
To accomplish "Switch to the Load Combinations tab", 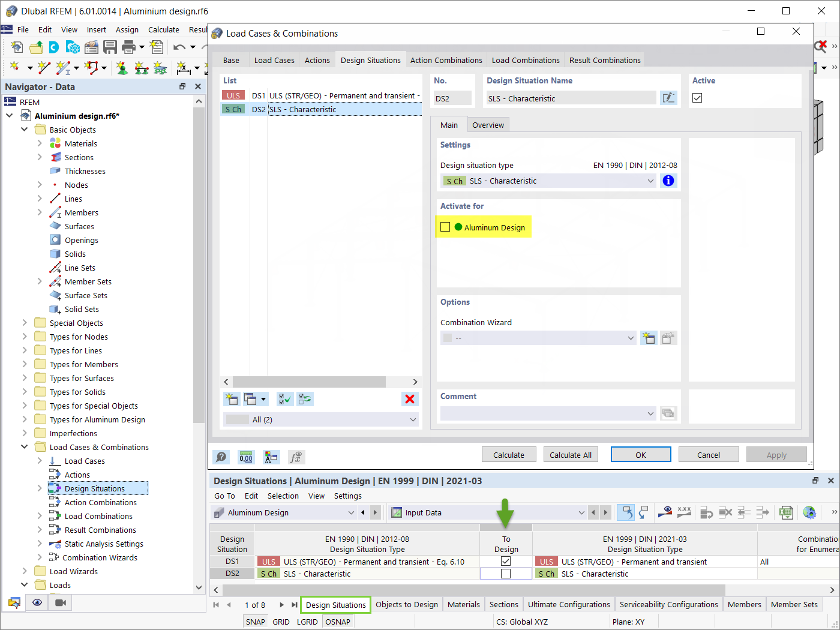I will 525,60.
